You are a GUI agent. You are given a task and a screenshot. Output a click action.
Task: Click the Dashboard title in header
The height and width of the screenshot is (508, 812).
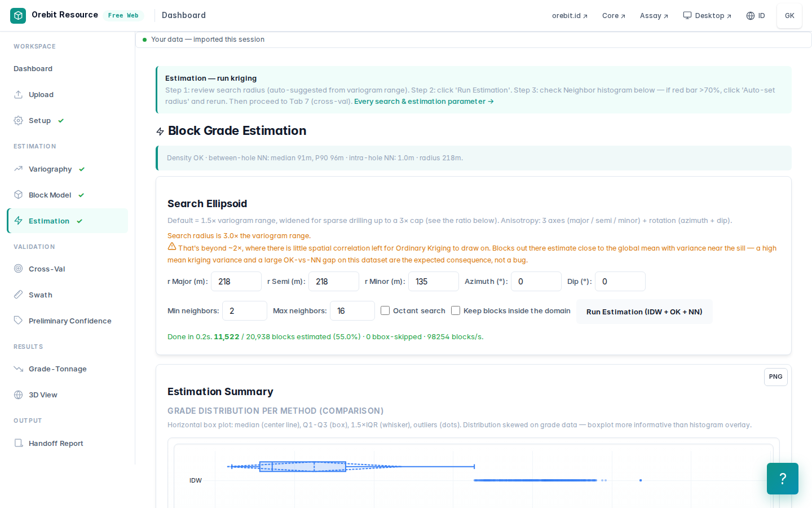pos(184,15)
